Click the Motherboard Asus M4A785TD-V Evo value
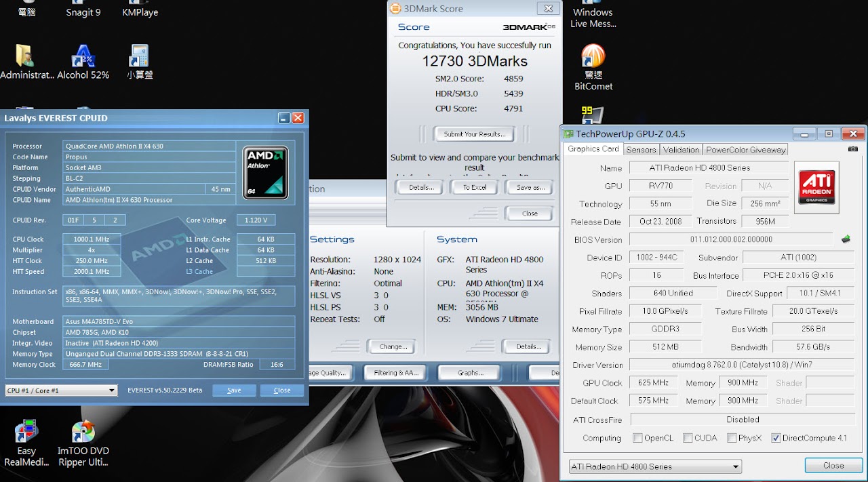 click(x=179, y=321)
